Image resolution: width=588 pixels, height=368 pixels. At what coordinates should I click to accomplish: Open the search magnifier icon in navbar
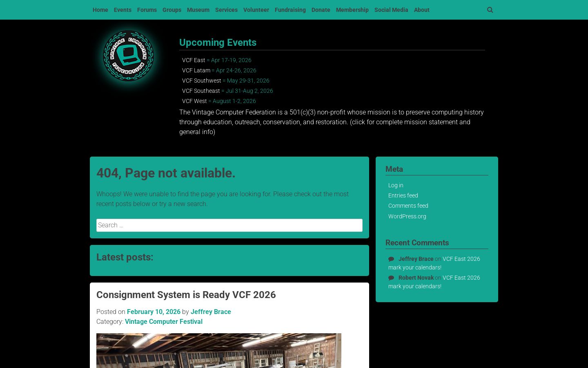(490, 10)
